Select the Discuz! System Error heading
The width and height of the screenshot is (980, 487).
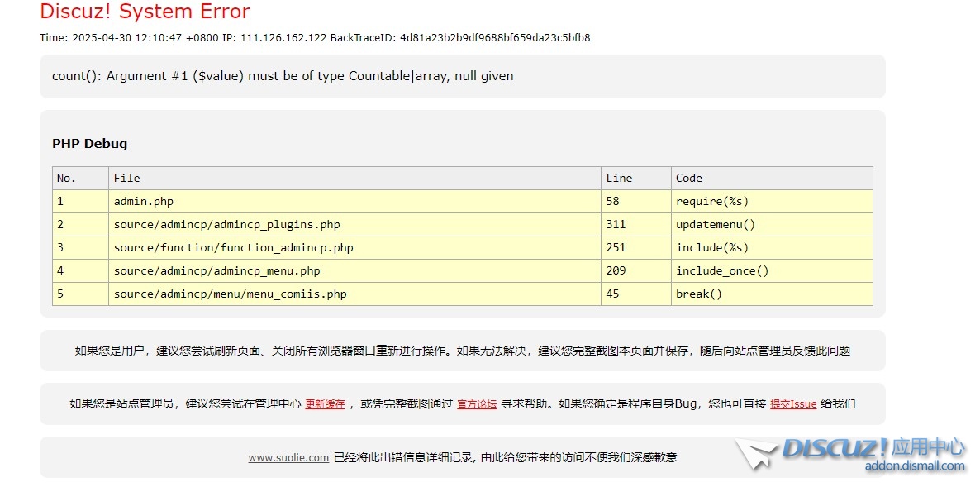145,12
